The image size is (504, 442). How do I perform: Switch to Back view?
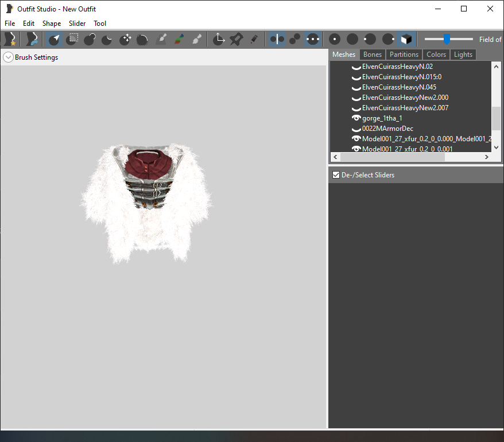pyautogui.click(x=352, y=39)
